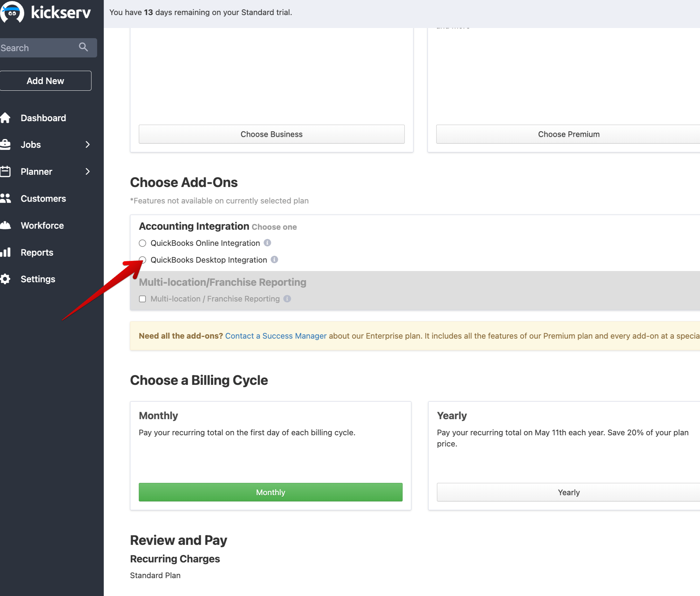The image size is (700, 596).
Task: Click the Workforce hard hat icon
Action: point(6,226)
